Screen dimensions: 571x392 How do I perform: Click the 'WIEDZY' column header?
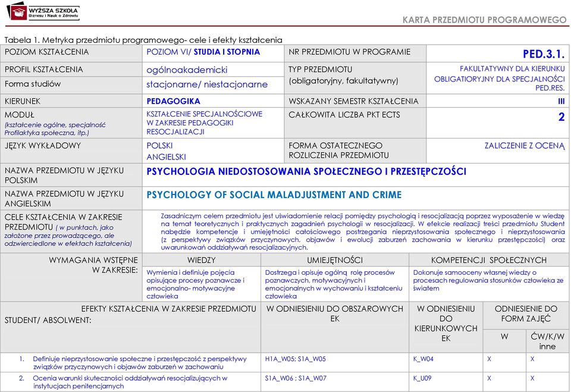point(202,260)
